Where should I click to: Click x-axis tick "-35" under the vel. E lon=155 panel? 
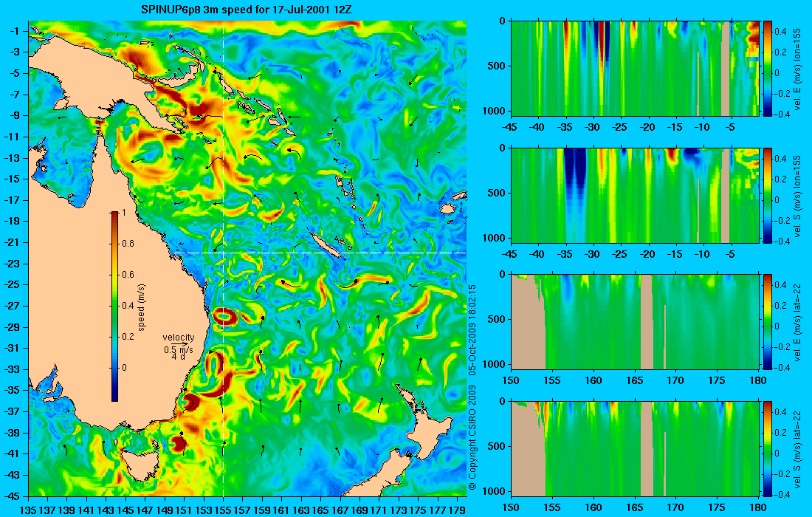(x=565, y=128)
